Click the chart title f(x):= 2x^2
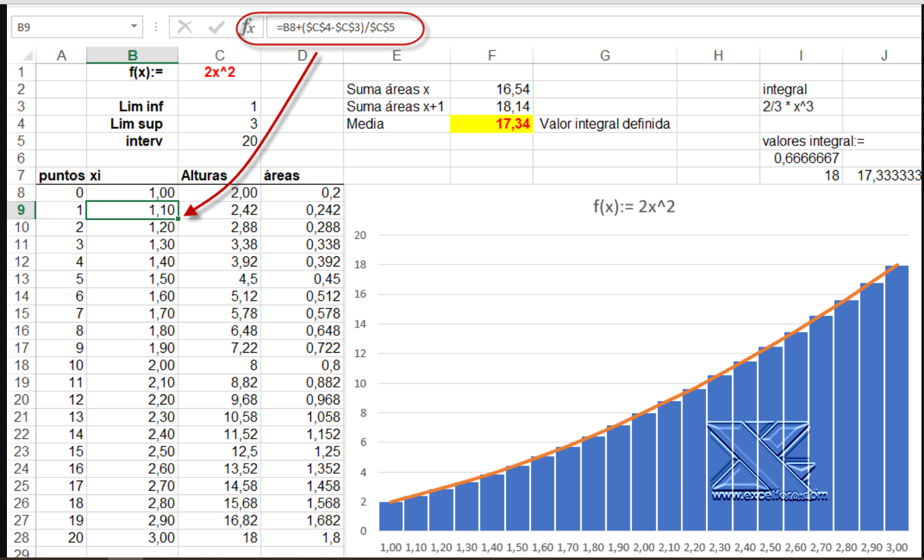Viewport: 924px width, 560px height. click(x=634, y=204)
